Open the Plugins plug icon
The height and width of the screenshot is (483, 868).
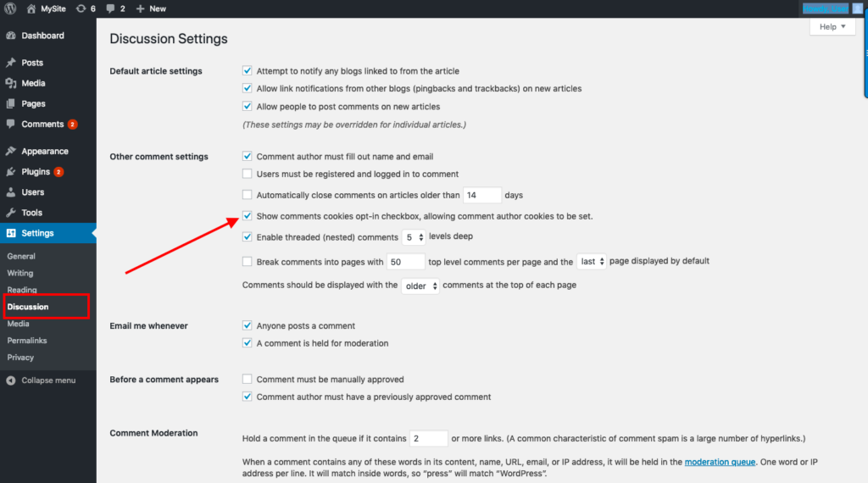10,171
